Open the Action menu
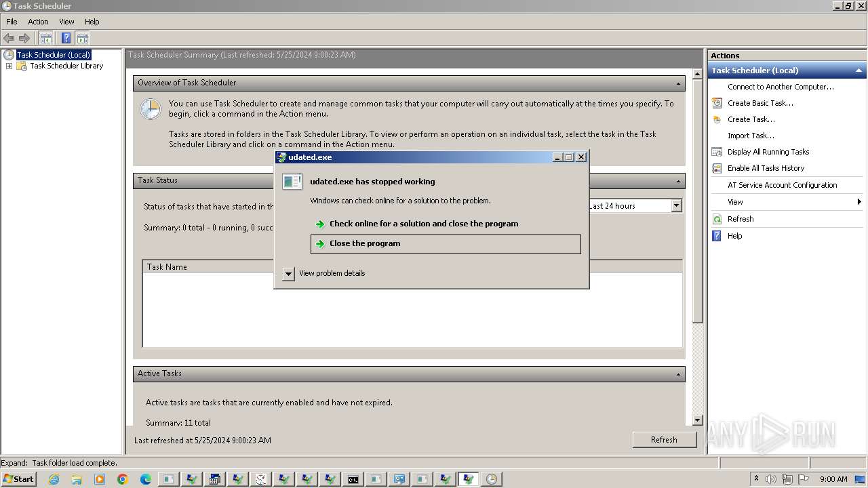Image resolution: width=868 pixels, height=488 pixels. (38, 22)
